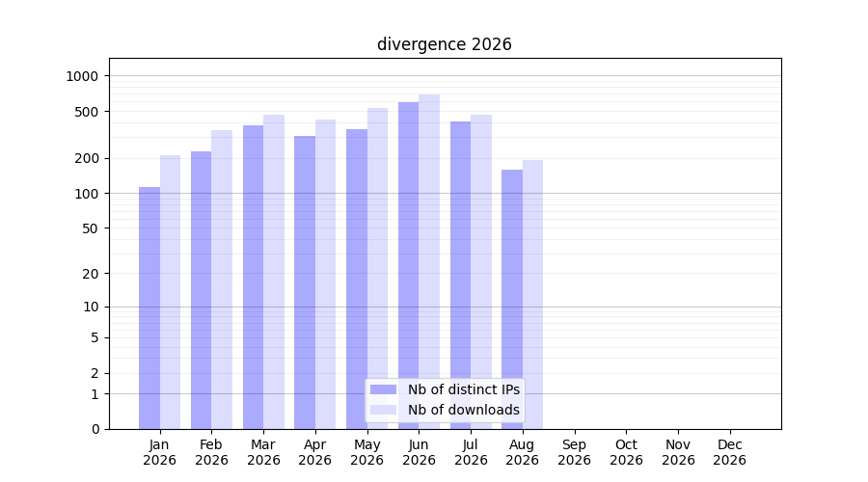Click the 'Jan 2026' x-axis label
This screenshot has width=868, height=482.
(159, 452)
